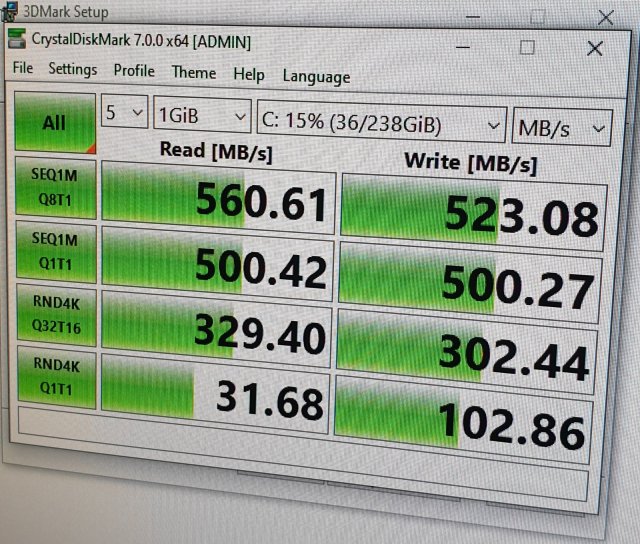The image size is (640, 544).
Task: Click the 3DMark Setup window icon
Action: pos(9,11)
